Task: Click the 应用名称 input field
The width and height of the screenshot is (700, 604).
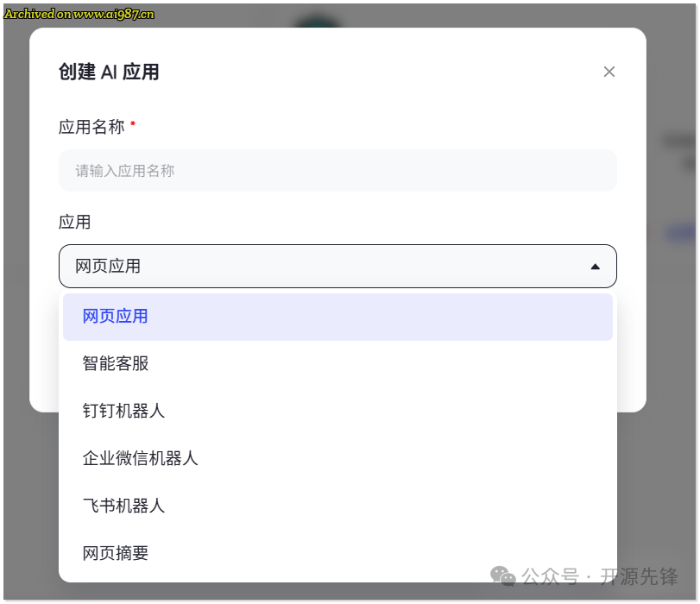Action: click(x=337, y=171)
